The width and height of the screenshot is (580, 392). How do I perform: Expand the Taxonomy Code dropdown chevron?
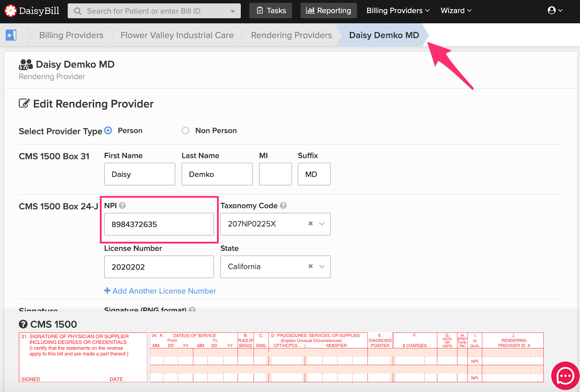click(322, 224)
